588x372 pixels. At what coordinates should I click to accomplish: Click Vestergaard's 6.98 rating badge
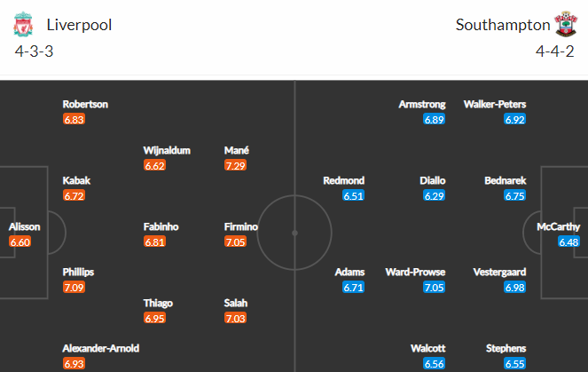click(515, 288)
